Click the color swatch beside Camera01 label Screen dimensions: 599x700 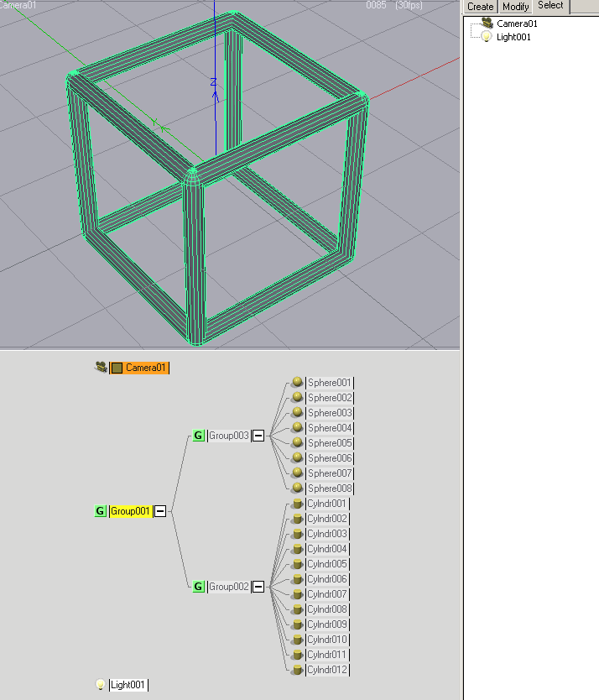pyautogui.click(x=117, y=368)
